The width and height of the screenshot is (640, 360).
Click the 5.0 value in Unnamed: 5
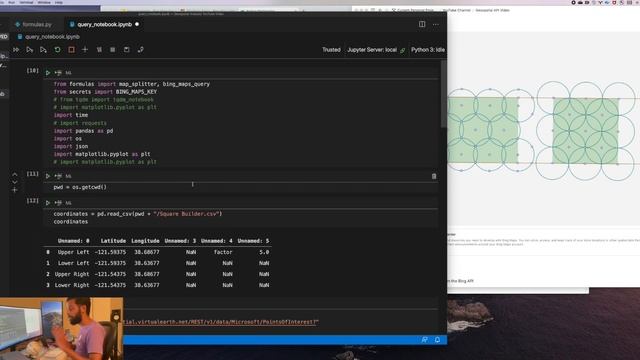(x=264, y=252)
